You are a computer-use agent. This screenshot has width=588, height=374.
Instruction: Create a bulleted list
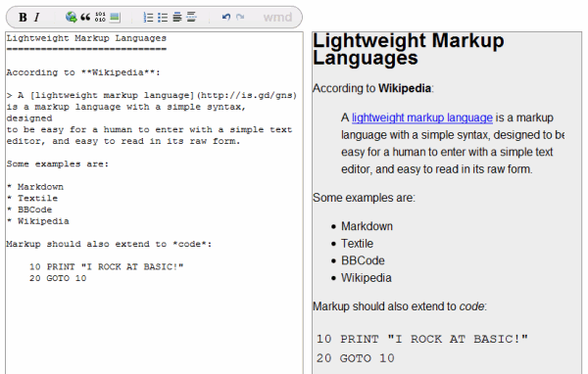click(163, 18)
